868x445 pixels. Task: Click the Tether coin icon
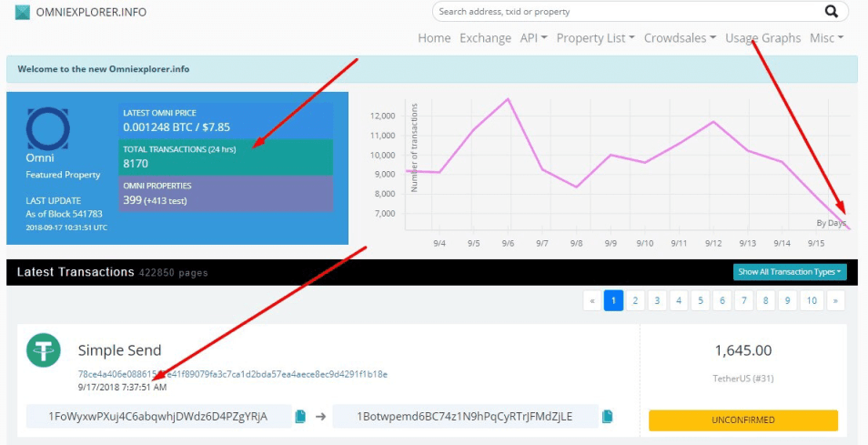point(43,350)
